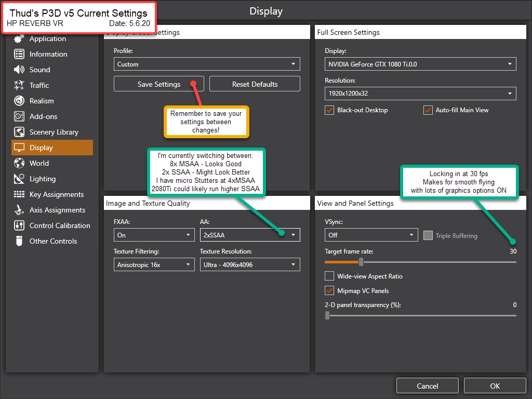Select the Axis Assignments joystick icon
The image size is (532, 399).
(x=19, y=210)
